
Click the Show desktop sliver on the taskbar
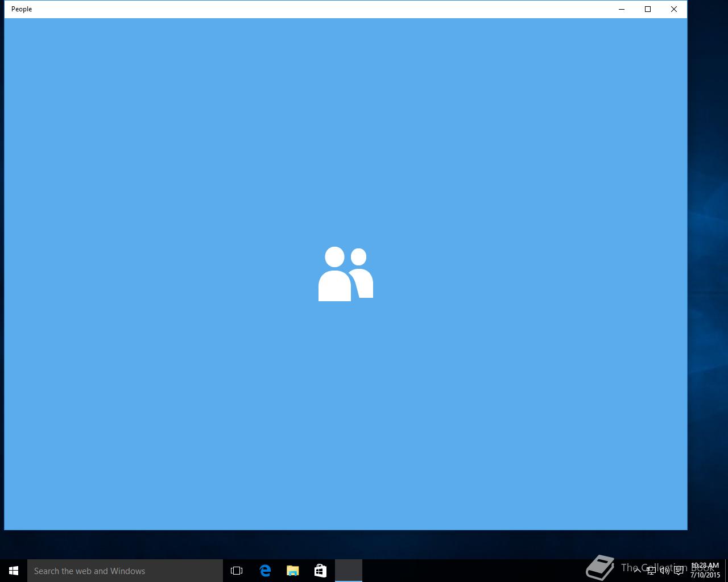(x=726, y=571)
